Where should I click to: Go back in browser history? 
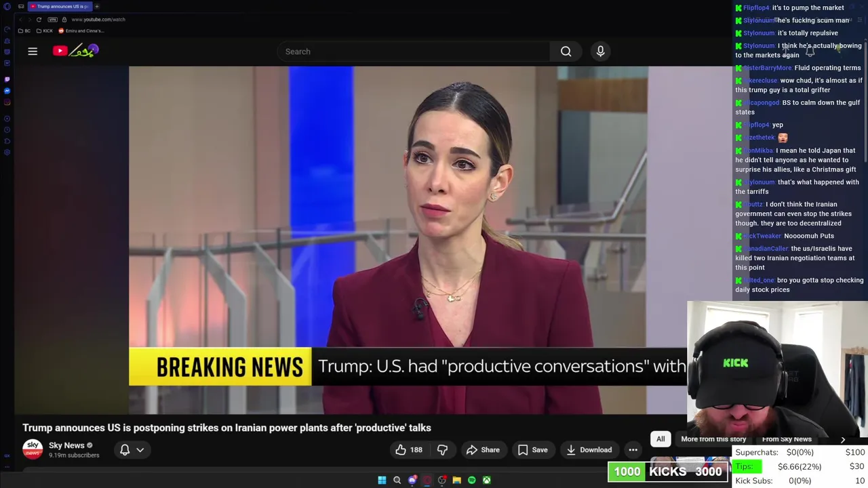click(20, 20)
